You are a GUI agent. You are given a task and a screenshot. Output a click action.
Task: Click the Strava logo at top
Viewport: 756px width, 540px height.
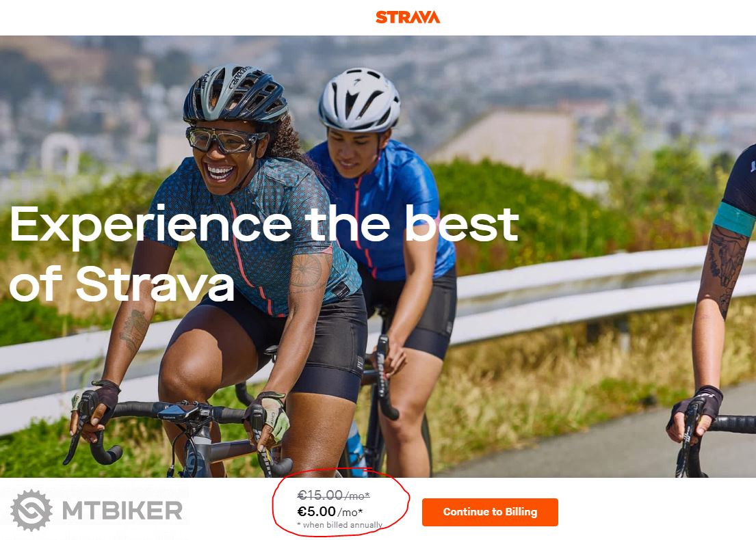pos(407,17)
